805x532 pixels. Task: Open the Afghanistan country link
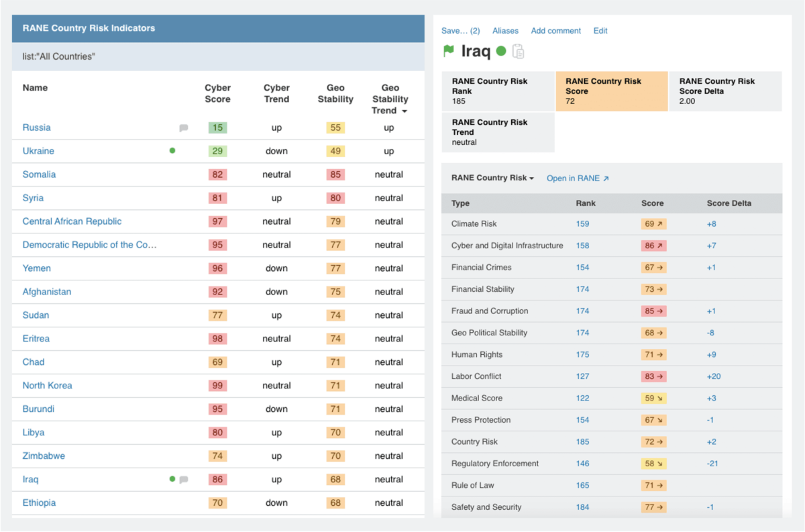coord(47,292)
